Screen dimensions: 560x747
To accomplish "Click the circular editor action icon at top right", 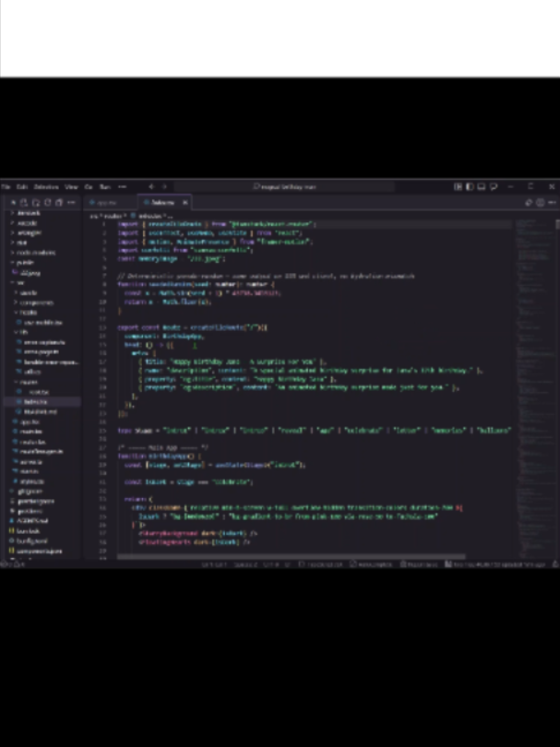I will click(540, 203).
